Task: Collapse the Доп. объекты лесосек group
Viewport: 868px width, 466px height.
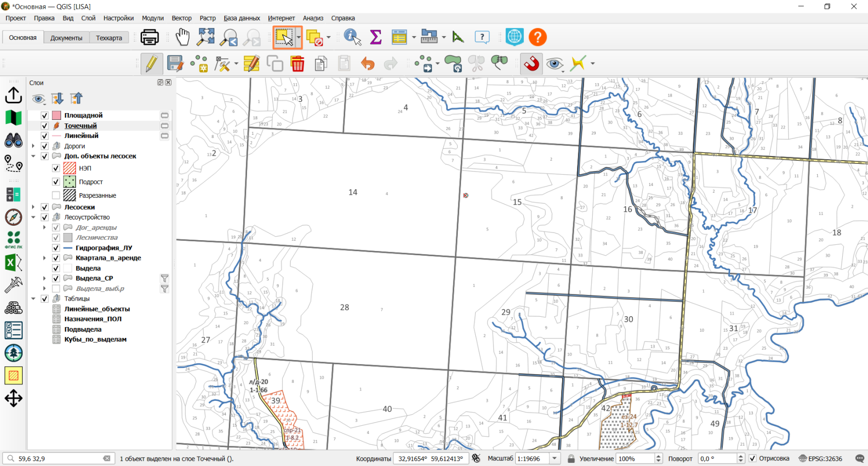Action: click(34, 156)
